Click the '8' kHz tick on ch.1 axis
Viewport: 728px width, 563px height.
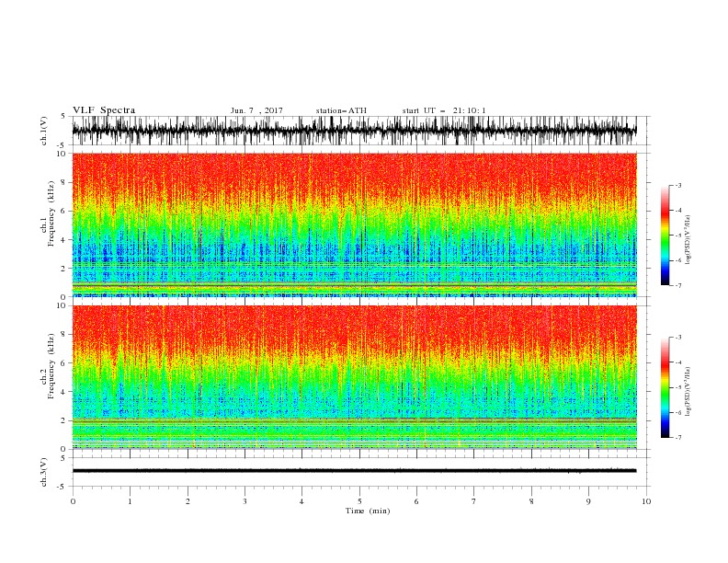pyautogui.click(x=64, y=182)
